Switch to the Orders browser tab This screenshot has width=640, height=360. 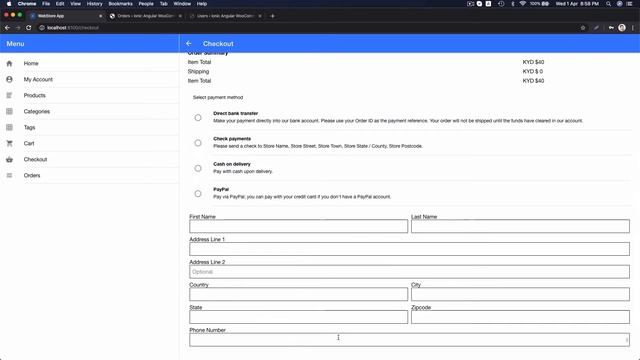tap(145, 16)
